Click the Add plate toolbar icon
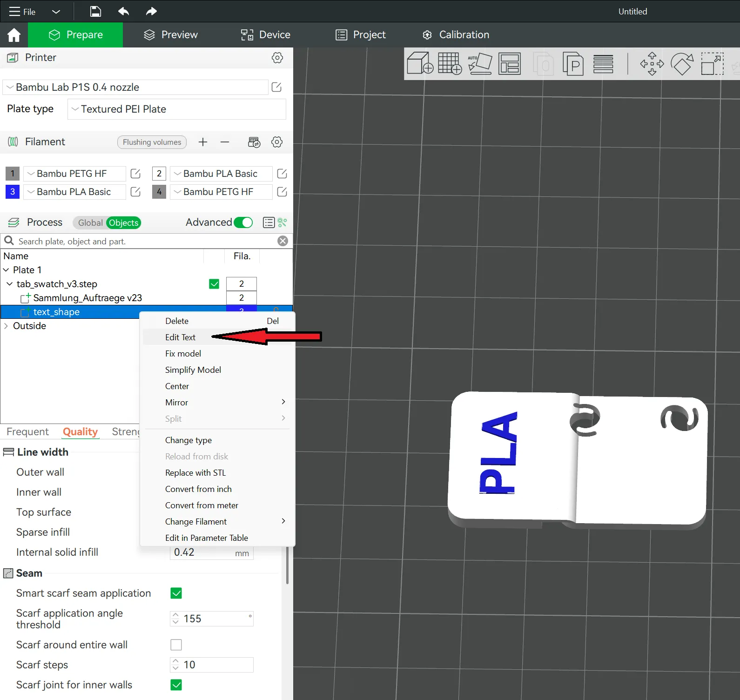Viewport: 740px width, 700px height. 450,63
